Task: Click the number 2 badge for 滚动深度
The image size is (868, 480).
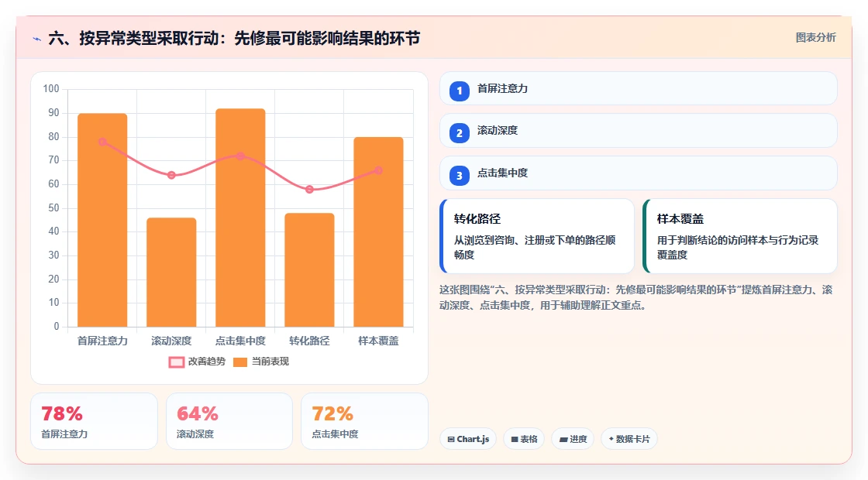Action: coord(459,133)
